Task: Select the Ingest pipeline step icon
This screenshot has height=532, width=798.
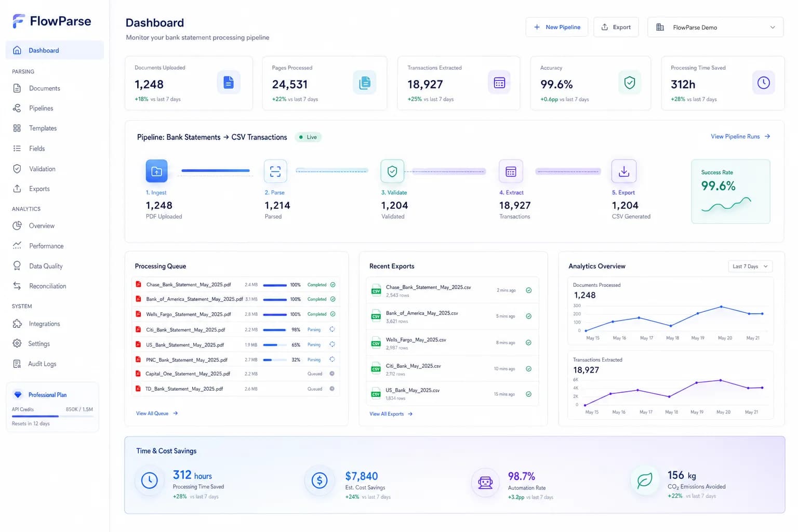Action: [156, 171]
